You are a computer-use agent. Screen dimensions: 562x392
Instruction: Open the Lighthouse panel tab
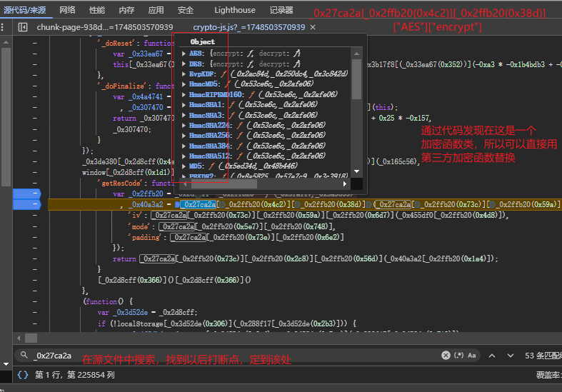click(235, 10)
